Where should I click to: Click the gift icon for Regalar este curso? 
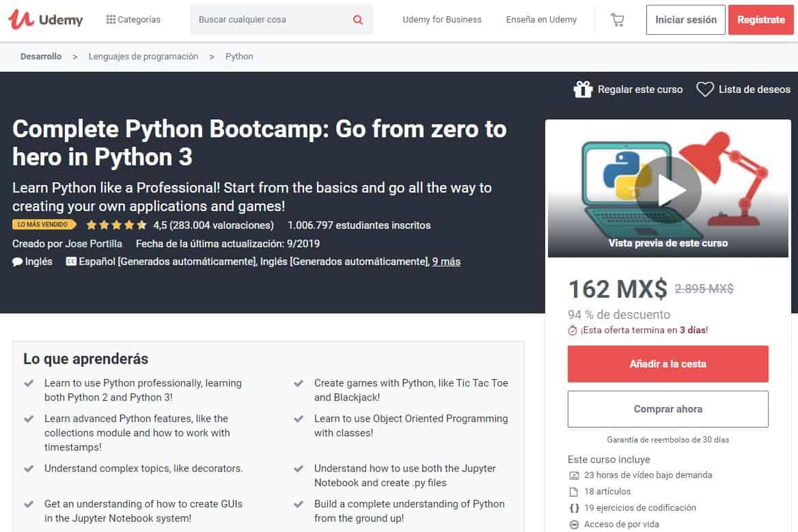point(583,89)
